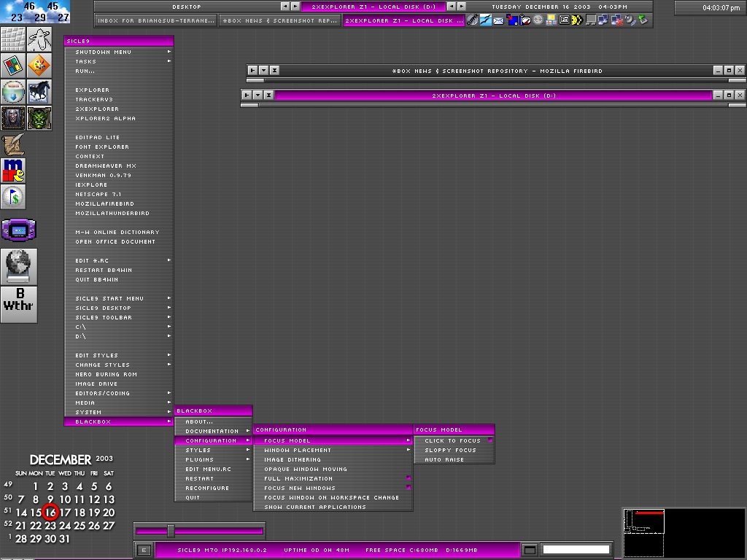Open Nero Buring Rom menu entry
Viewport: 747px width, 560px height.
click(x=119, y=374)
